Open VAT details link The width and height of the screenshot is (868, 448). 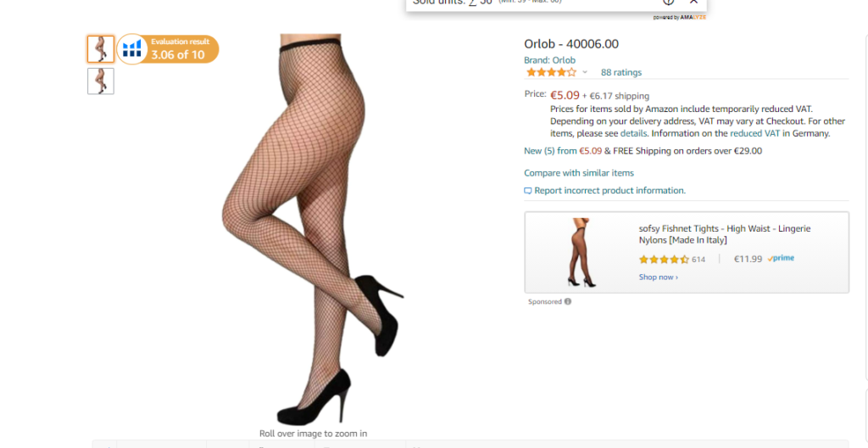click(632, 133)
